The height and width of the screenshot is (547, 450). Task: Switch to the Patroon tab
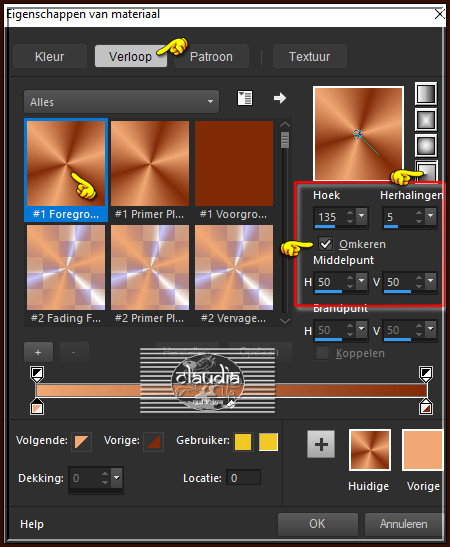[x=211, y=56]
